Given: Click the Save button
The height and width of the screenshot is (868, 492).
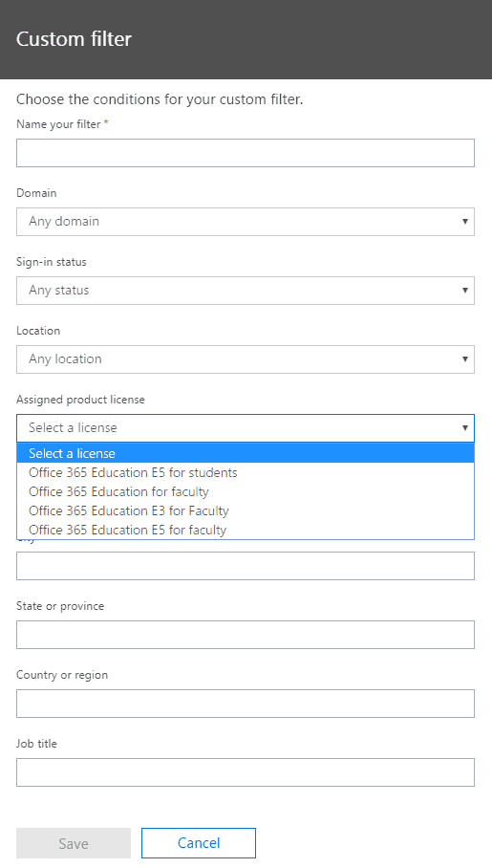Looking at the screenshot, I should click(74, 843).
